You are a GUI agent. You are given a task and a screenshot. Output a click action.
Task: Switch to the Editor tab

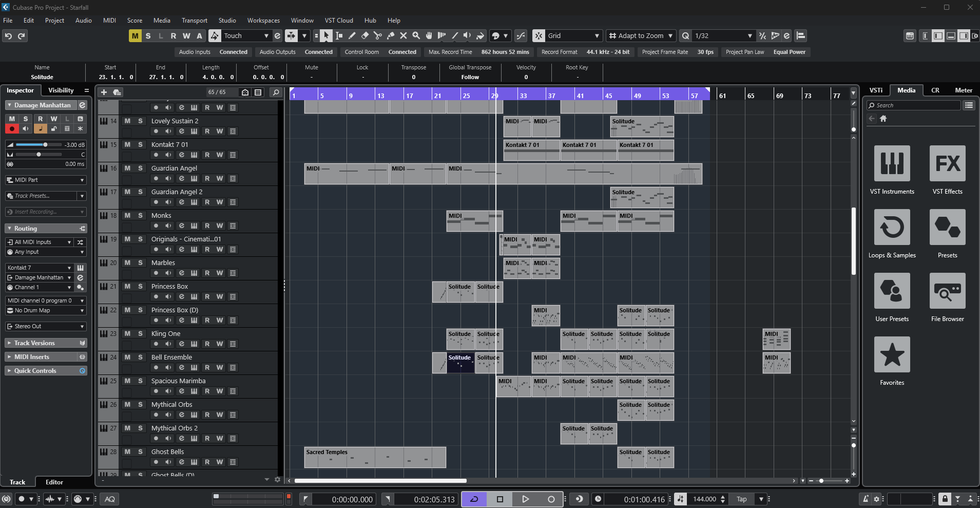(x=54, y=482)
